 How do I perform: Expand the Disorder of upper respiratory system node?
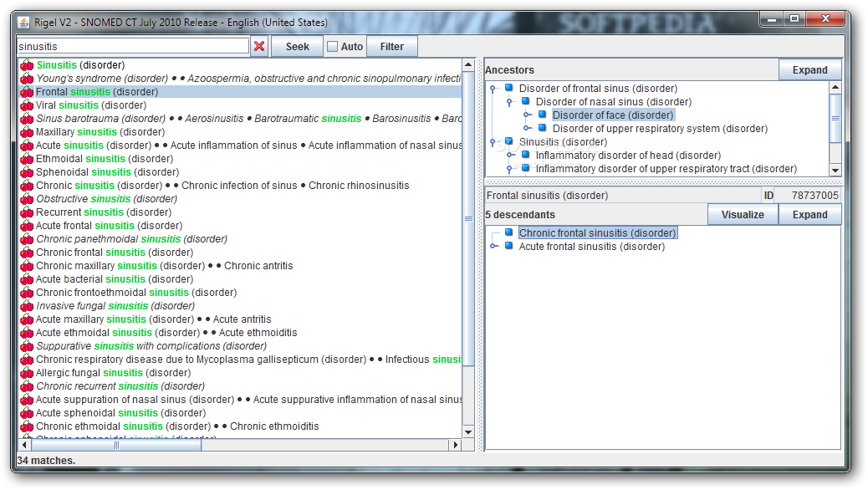pyautogui.click(x=527, y=129)
